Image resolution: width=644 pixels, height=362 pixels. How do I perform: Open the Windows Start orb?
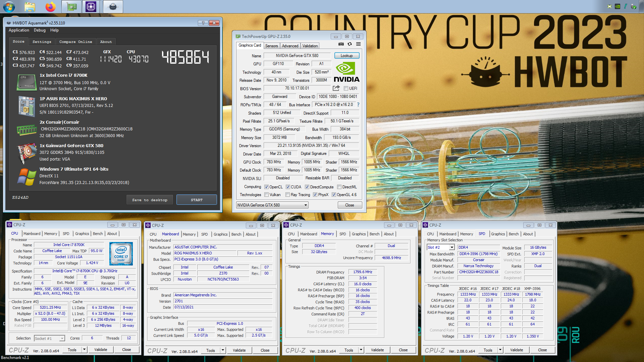coord(9,6)
